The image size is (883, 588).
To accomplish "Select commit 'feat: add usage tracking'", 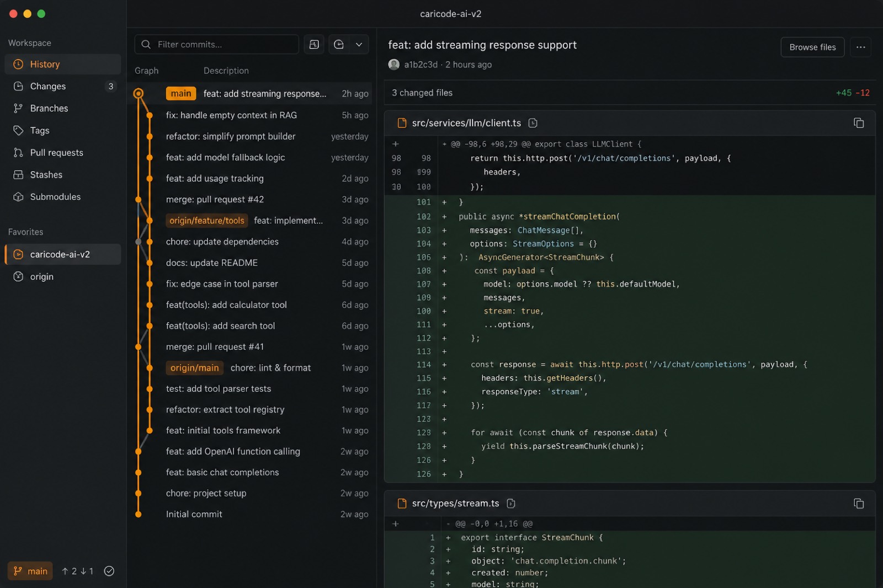I will point(251,178).
